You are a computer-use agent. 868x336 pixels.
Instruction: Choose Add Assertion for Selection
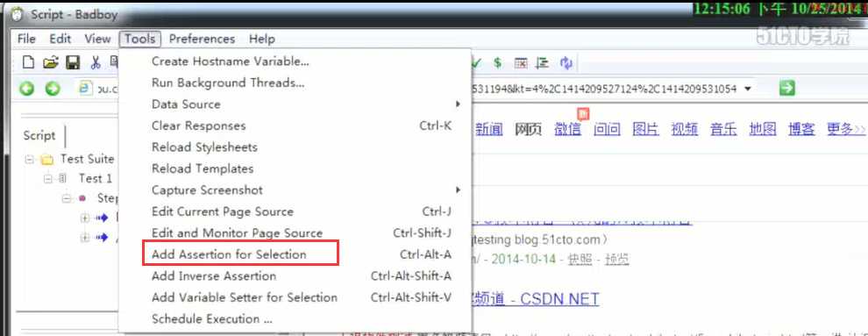click(295, 254)
